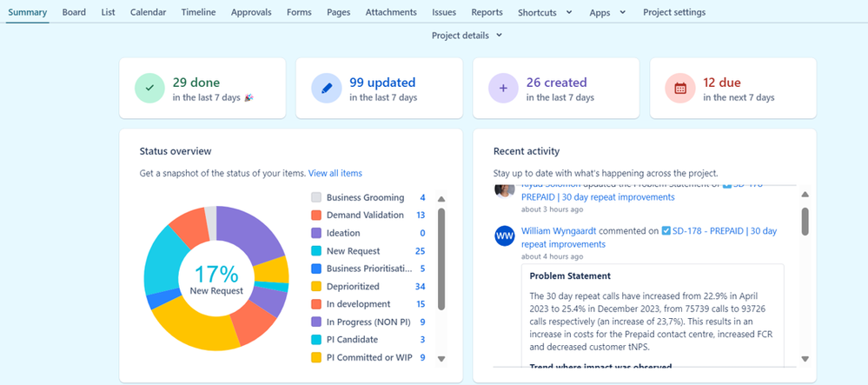868x385 pixels.
Task: Open 'PREPAID | 30 day repeat improvements' link under the updated entry
Action: [x=598, y=197]
